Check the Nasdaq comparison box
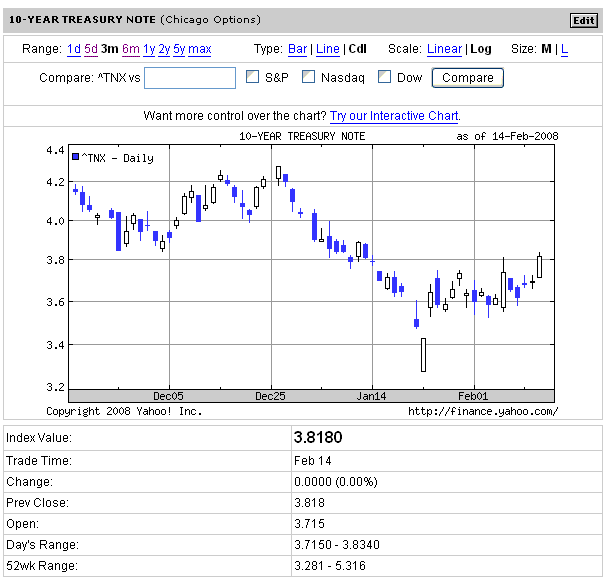Viewport: 604px width, 583px height. [309, 77]
